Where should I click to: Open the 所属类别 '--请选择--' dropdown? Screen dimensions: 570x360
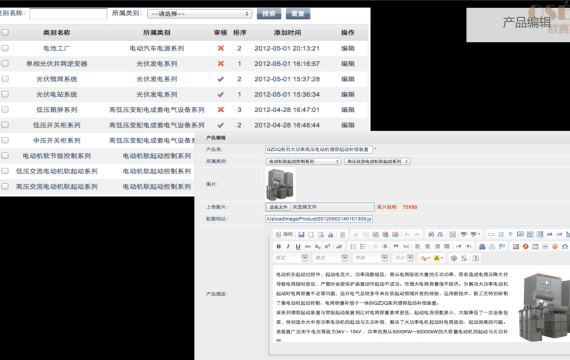coord(200,14)
